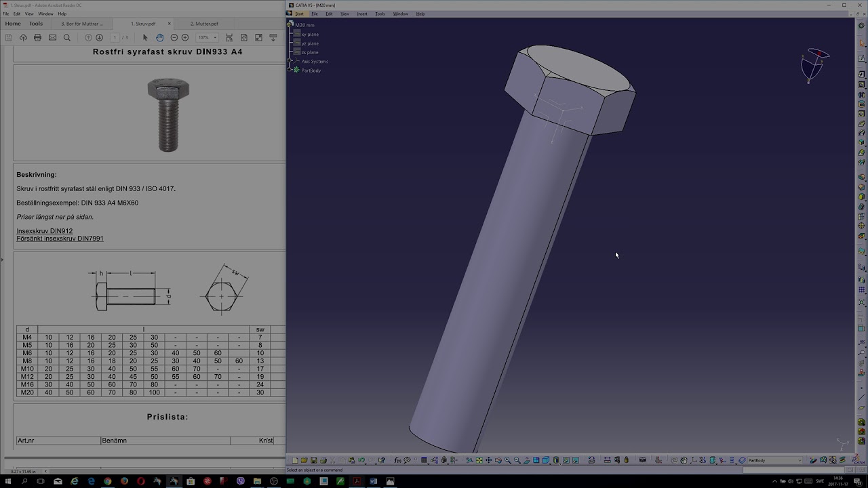
Task: Open CATIA's Help menu
Action: click(420, 14)
